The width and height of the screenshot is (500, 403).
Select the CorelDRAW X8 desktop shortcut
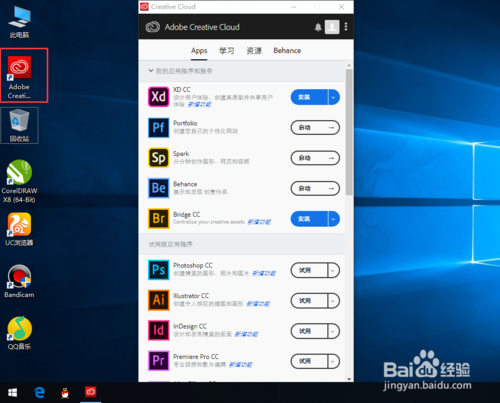[19, 181]
